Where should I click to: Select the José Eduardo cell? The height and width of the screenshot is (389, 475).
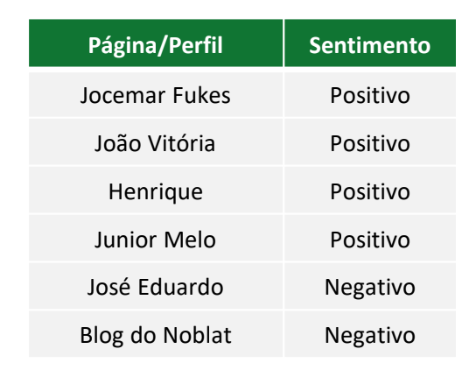pos(156,286)
